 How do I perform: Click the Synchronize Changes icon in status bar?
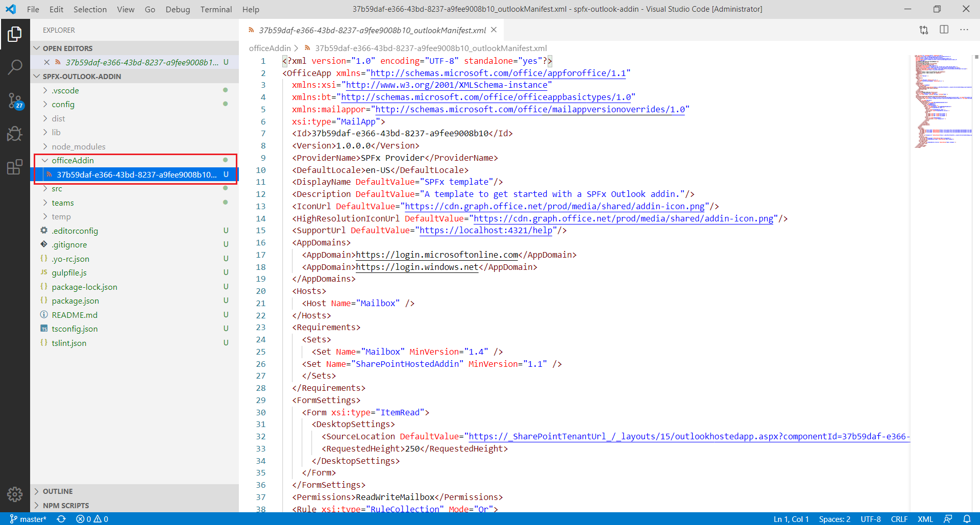[61, 519]
